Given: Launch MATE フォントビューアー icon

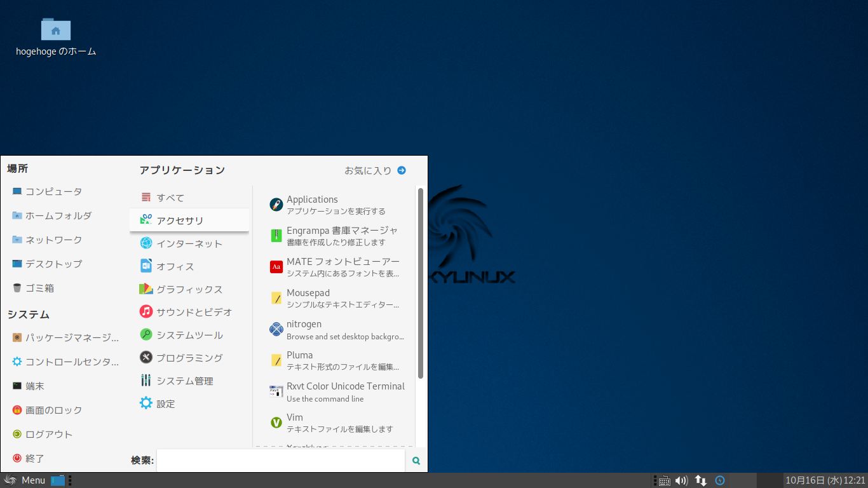Looking at the screenshot, I should click(276, 267).
